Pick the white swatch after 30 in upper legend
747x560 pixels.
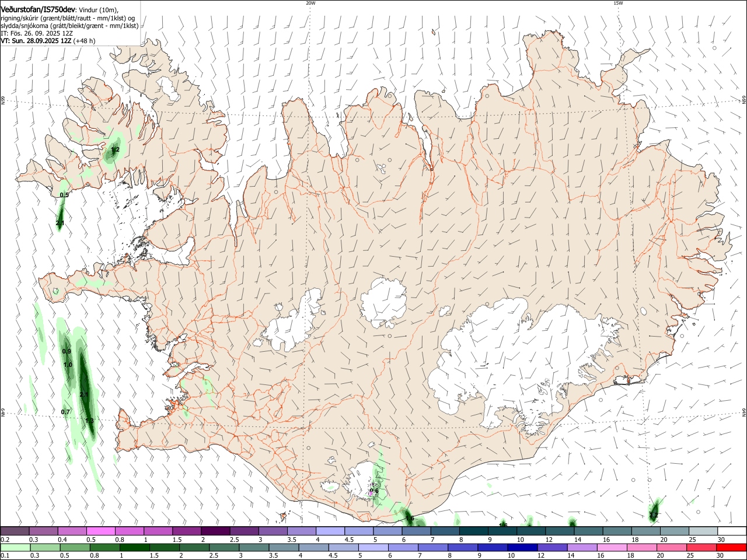point(732,531)
